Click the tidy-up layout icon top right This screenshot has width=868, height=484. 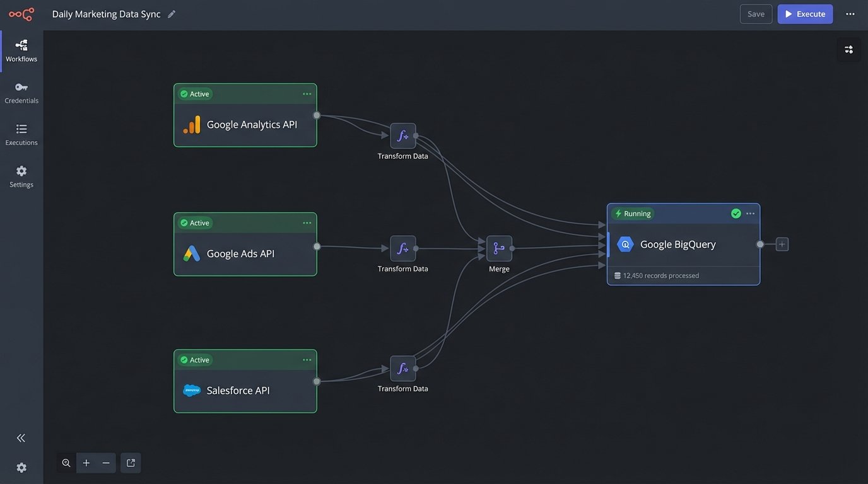tap(848, 49)
